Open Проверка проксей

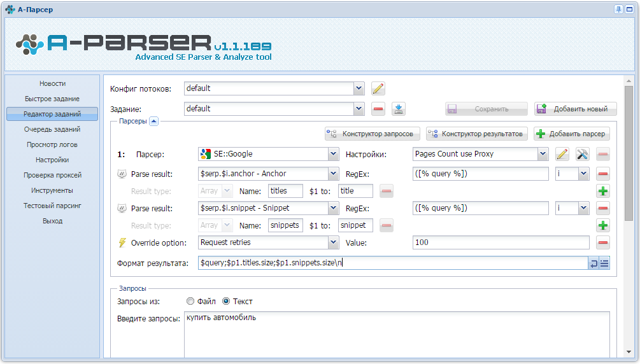coord(52,175)
